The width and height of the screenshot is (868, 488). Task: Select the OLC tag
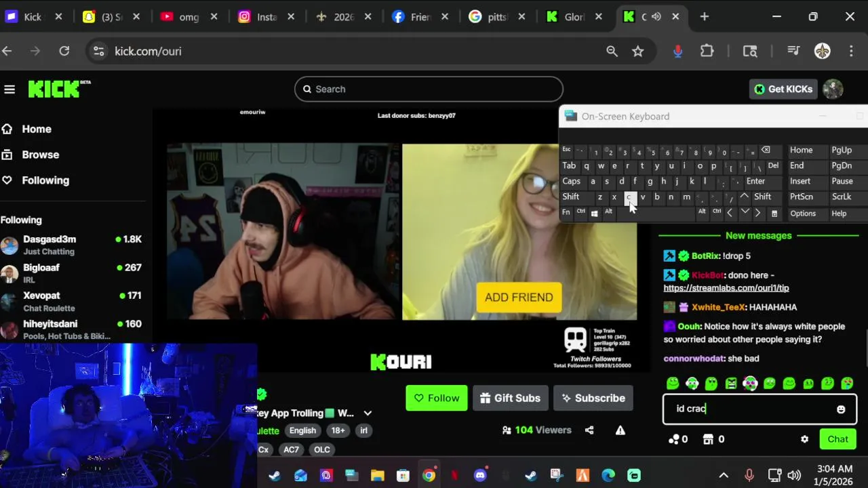click(x=322, y=449)
